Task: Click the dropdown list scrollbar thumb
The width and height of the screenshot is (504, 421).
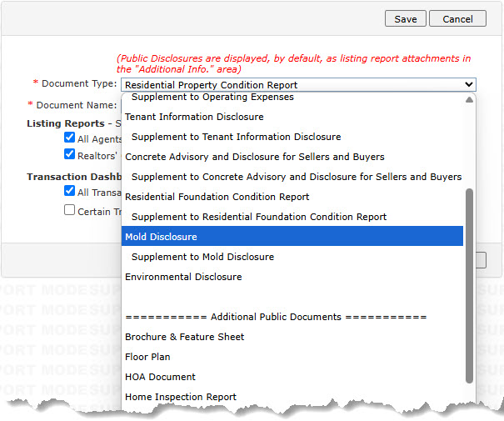Action: pos(469,286)
